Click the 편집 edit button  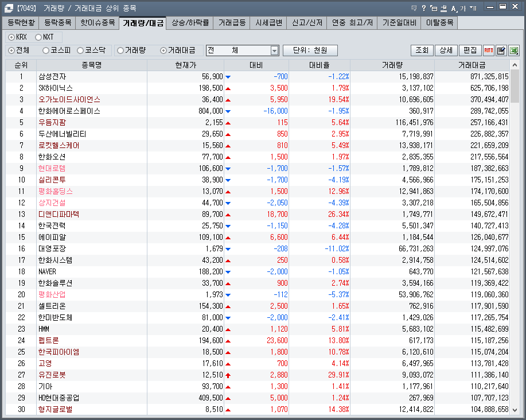[470, 50]
